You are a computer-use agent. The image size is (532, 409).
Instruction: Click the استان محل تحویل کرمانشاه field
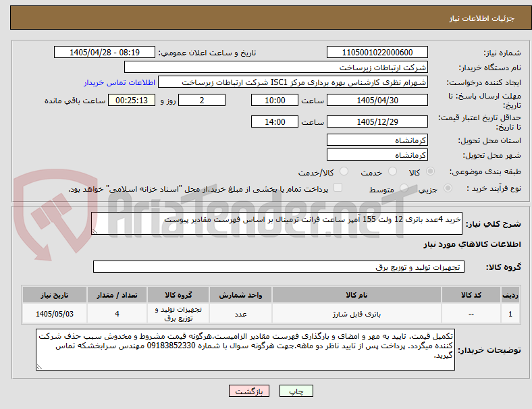coord(377,140)
